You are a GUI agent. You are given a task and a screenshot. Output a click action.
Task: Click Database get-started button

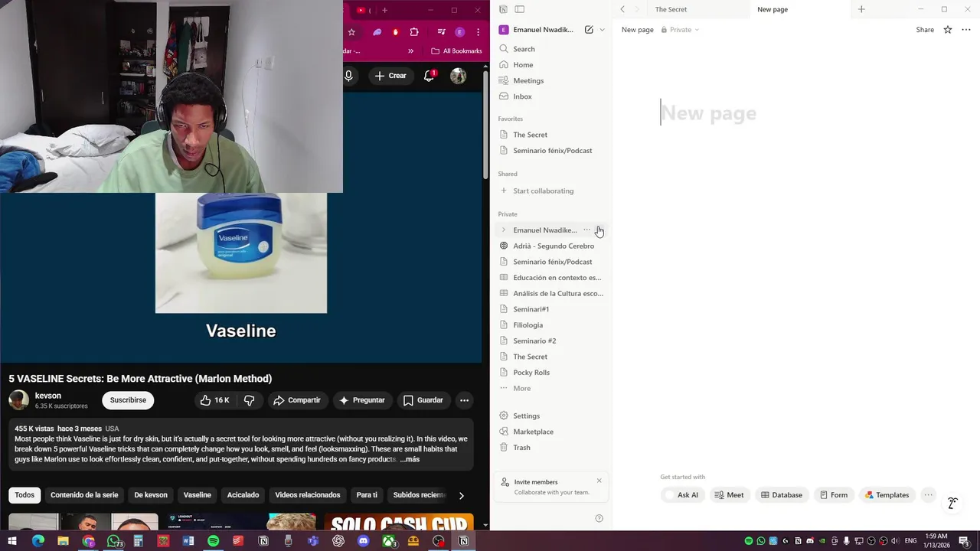tap(781, 495)
